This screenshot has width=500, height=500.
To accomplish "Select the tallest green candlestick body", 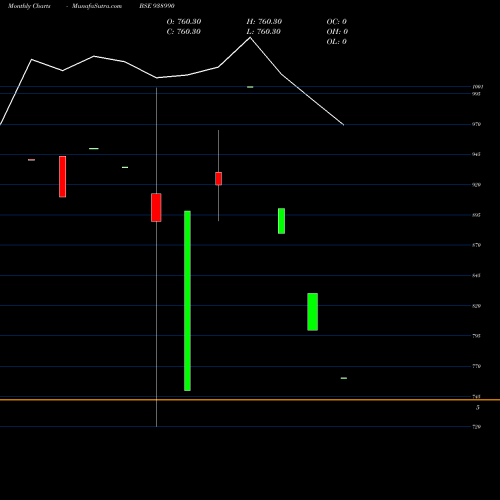I will point(187,301).
